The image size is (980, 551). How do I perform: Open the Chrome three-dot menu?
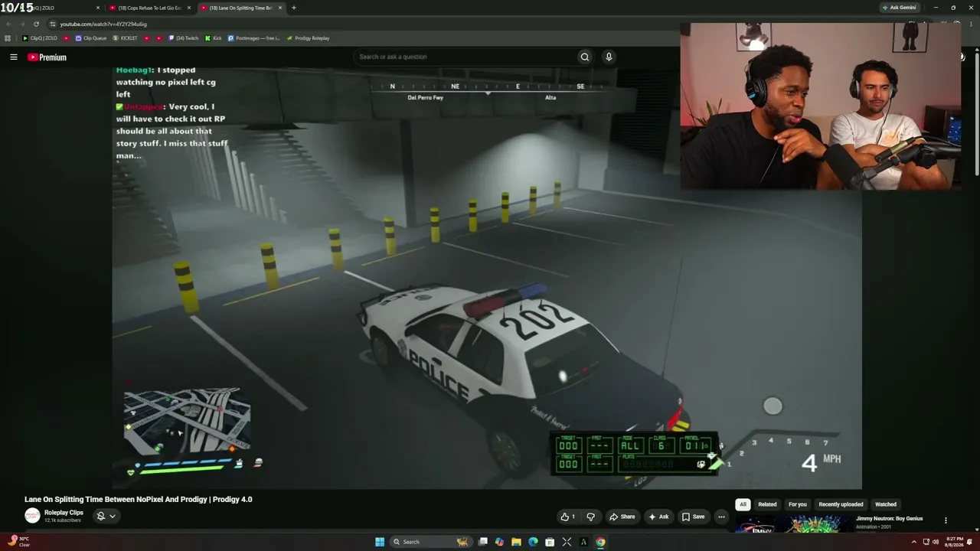point(972,24)
